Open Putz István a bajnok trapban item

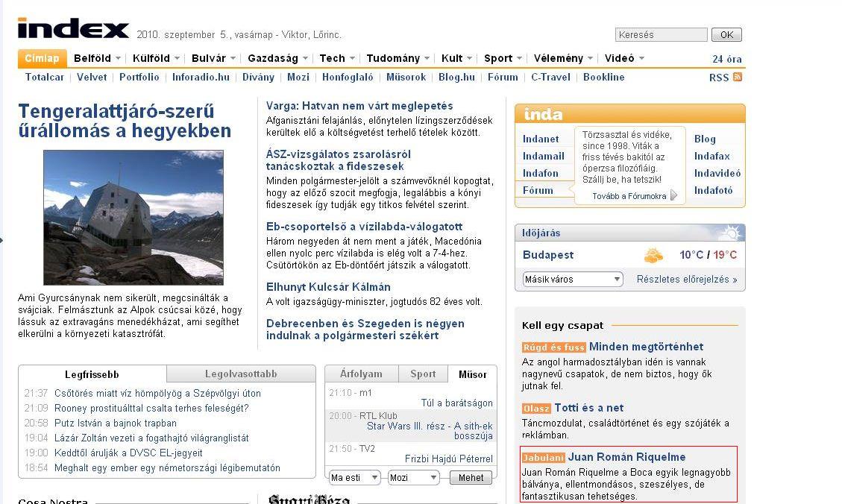pyautogui.click(x=116, y=423)
